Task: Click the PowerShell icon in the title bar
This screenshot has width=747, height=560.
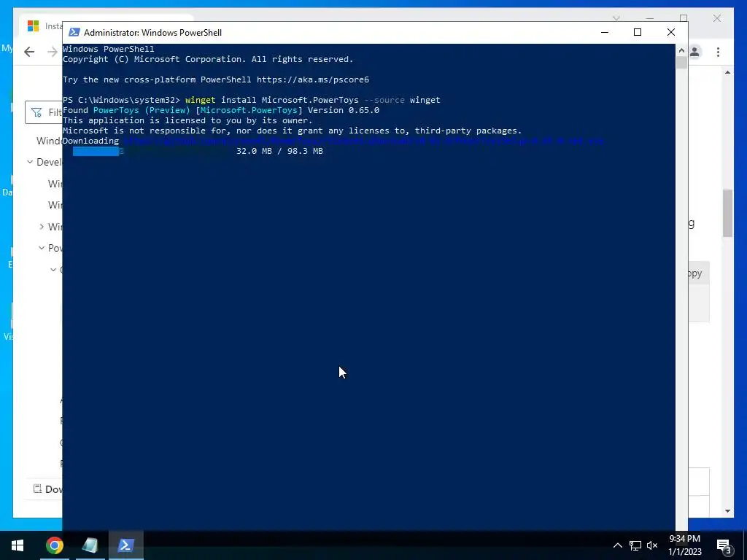Action: pyautogui.click(x=74, y=32)
